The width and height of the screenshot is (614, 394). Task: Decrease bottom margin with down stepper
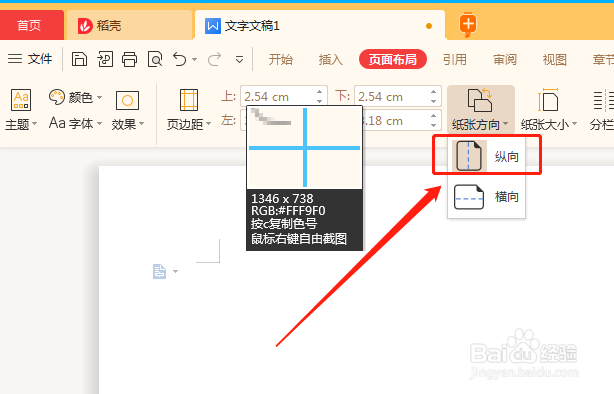433,101
